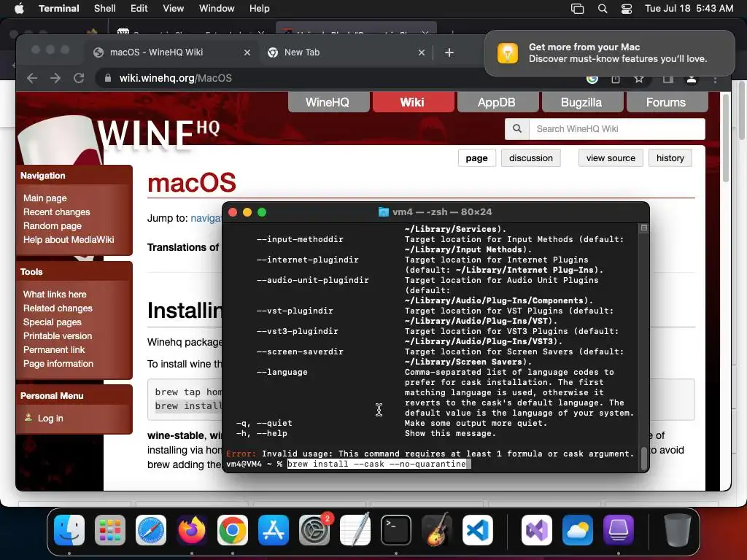Open the Main page sidebar link

click(44, 198)
